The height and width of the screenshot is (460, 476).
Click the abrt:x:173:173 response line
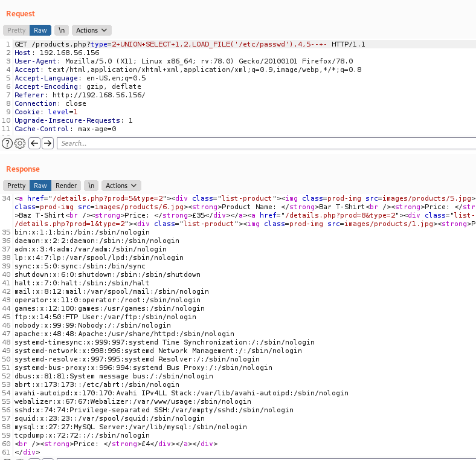click(x=97, y=385)
